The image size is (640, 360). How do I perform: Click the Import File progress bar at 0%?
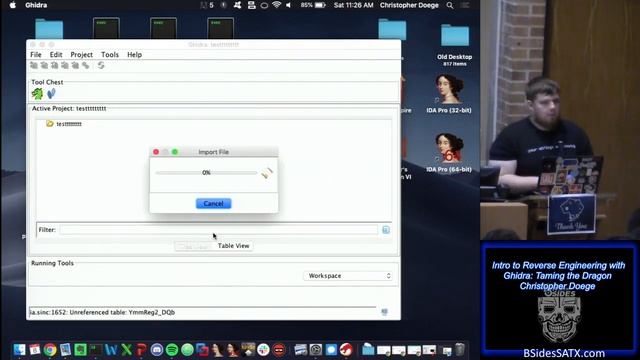[206, 173]
